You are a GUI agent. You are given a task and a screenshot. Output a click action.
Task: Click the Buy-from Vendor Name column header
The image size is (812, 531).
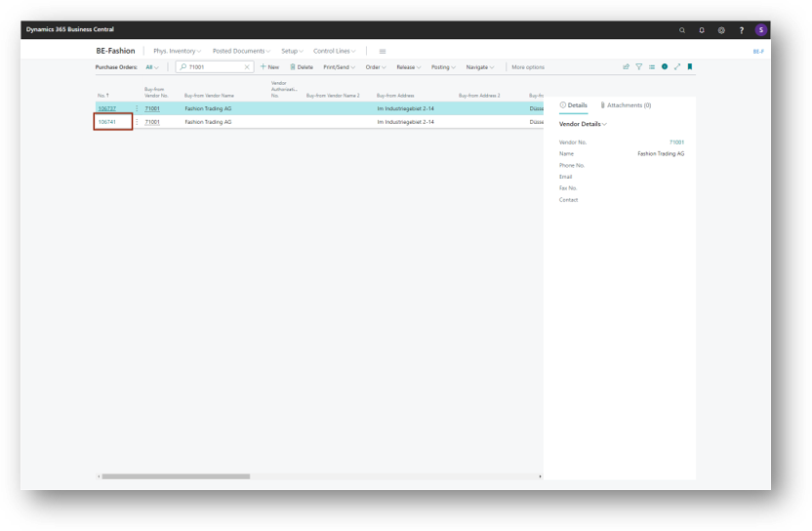point(209,96)
